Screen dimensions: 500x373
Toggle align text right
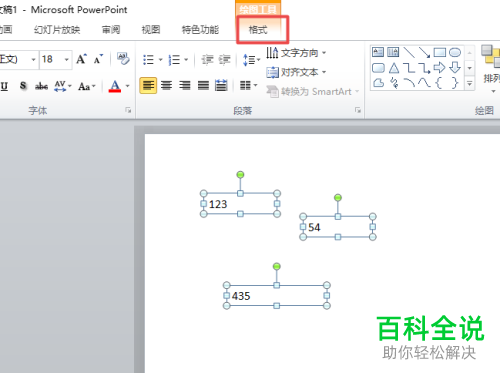[185, 86]
